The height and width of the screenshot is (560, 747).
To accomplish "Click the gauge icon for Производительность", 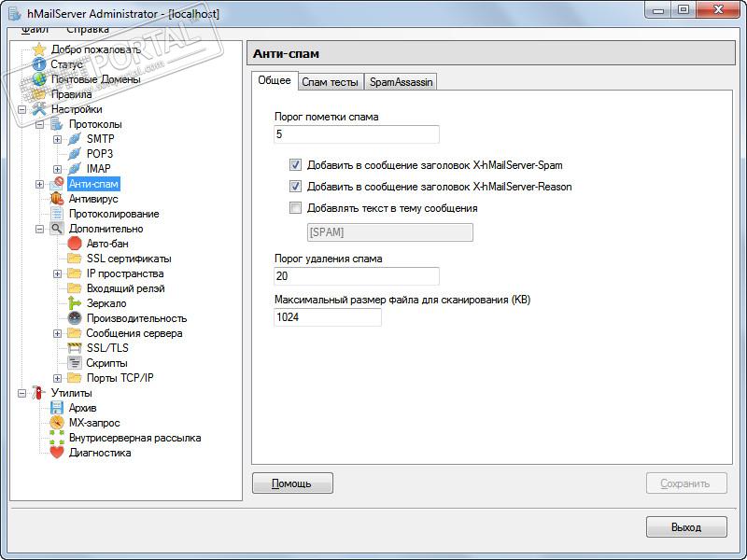I will click(75, 318).
